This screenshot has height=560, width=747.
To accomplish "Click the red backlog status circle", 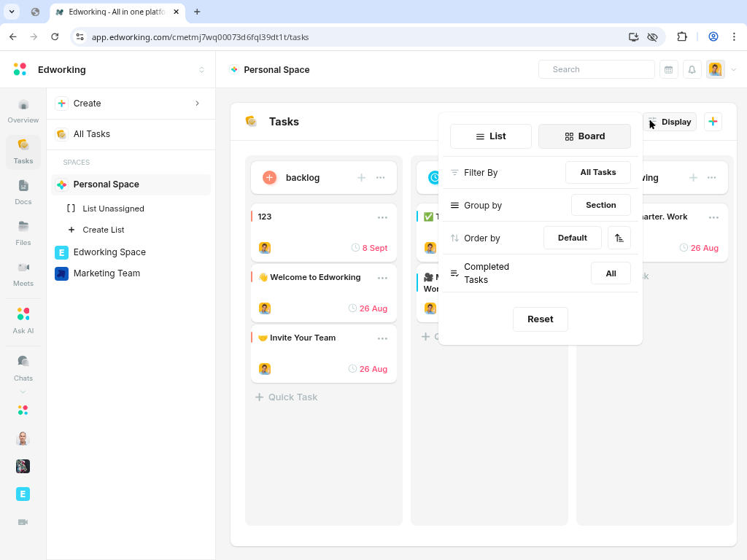I will click(x=269, y=178).
